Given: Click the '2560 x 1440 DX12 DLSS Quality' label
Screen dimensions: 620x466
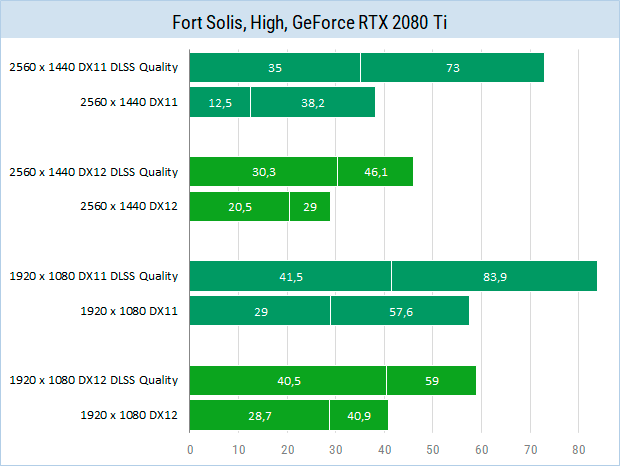Looking at the screenshot, I should [94, 172].
